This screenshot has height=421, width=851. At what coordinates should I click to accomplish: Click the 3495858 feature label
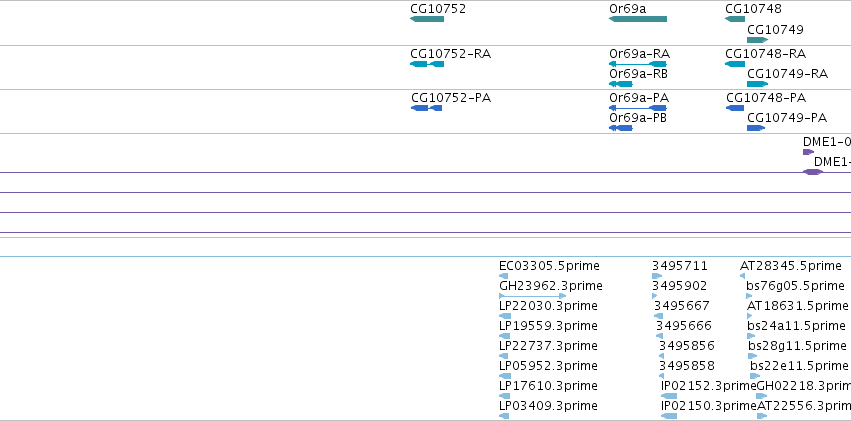[687, 366]
